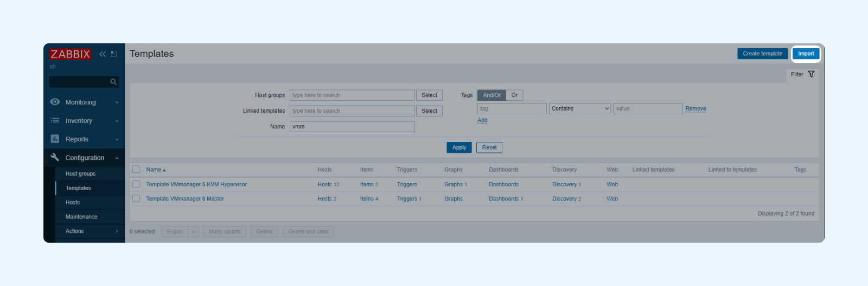This screenshot has height=286, width=868.
Task: Sort by Name column arrow
Action: click(164, 170)
